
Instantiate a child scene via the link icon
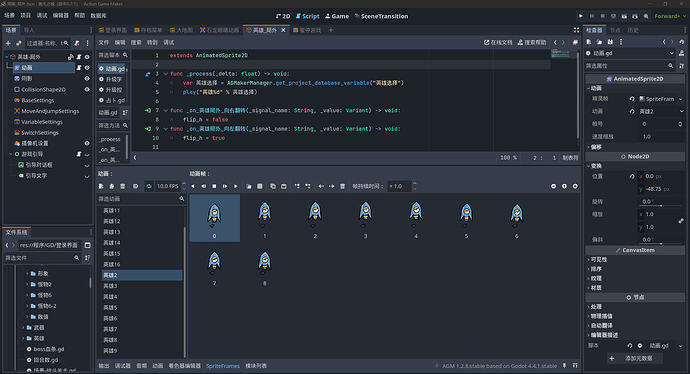coord(18,43)
